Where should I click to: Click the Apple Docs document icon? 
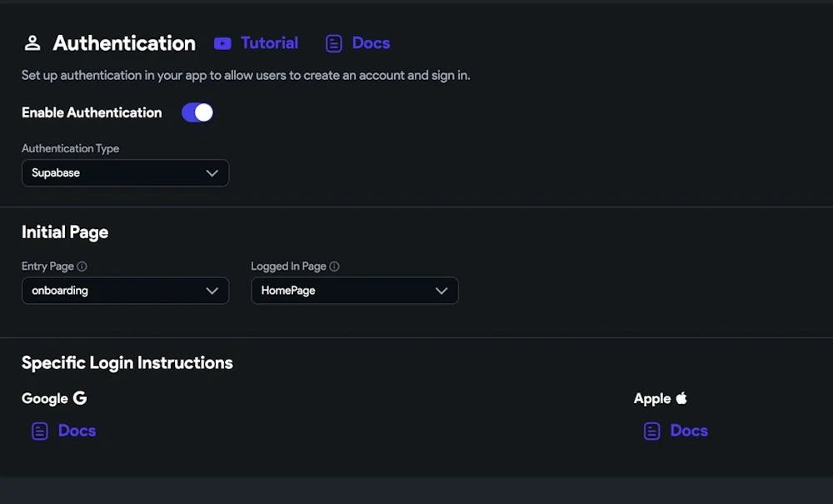click(x=652, y=432)
